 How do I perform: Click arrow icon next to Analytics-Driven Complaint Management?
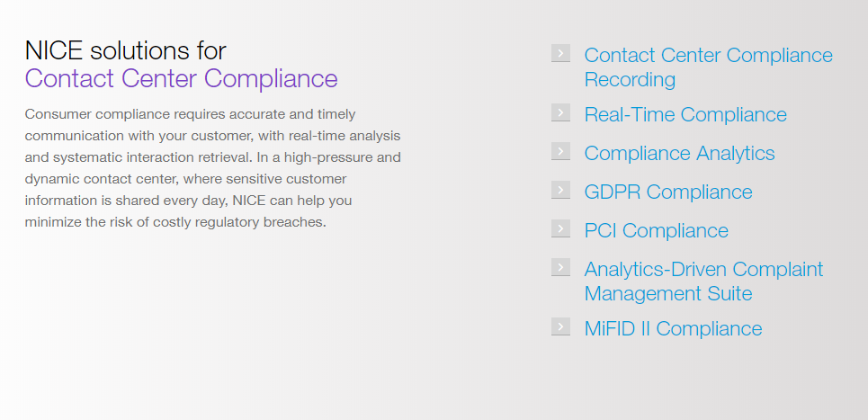click(x=560, y=267)
